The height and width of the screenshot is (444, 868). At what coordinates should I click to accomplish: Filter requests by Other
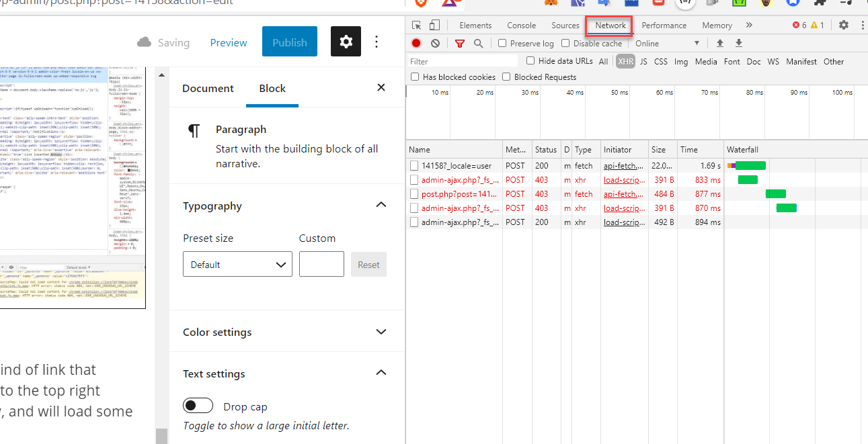[x=834, y=61]
